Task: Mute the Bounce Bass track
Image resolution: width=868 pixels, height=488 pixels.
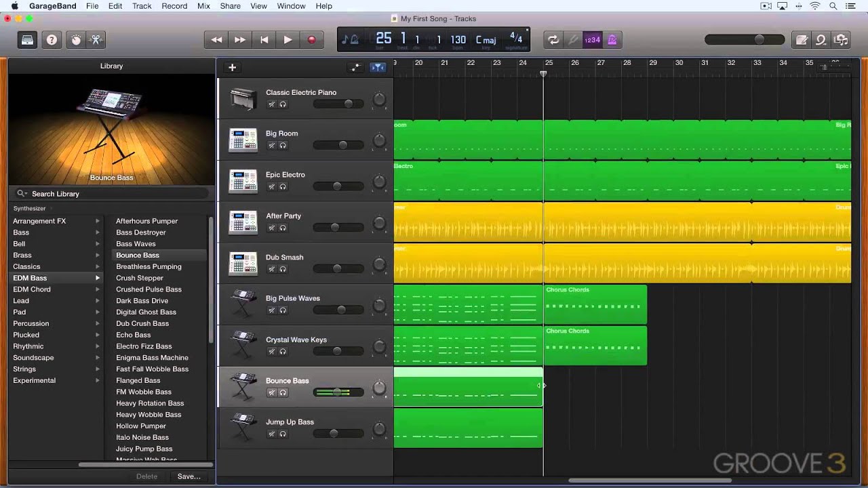Action: pos(271,392)
